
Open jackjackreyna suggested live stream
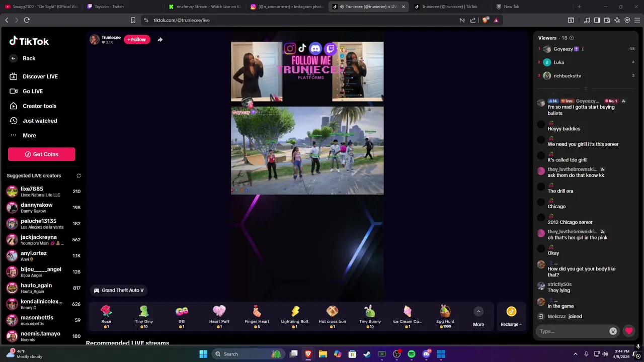pos(43,240)
